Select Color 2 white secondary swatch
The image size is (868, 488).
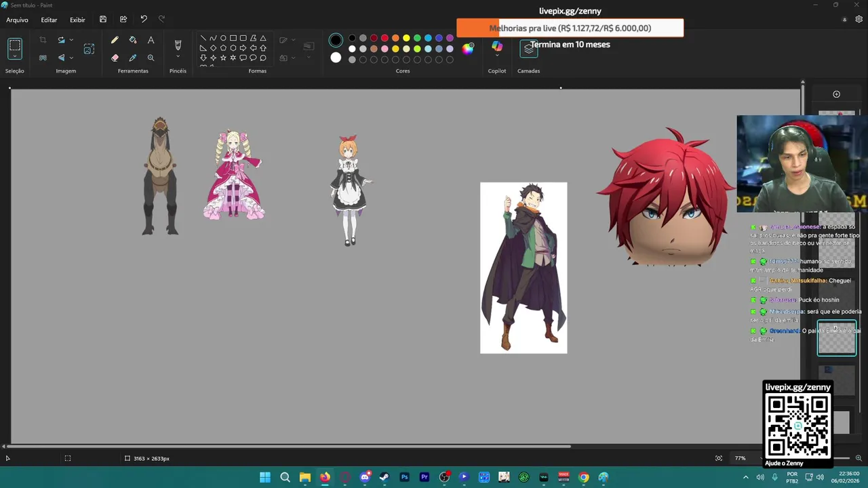[336, 58]
